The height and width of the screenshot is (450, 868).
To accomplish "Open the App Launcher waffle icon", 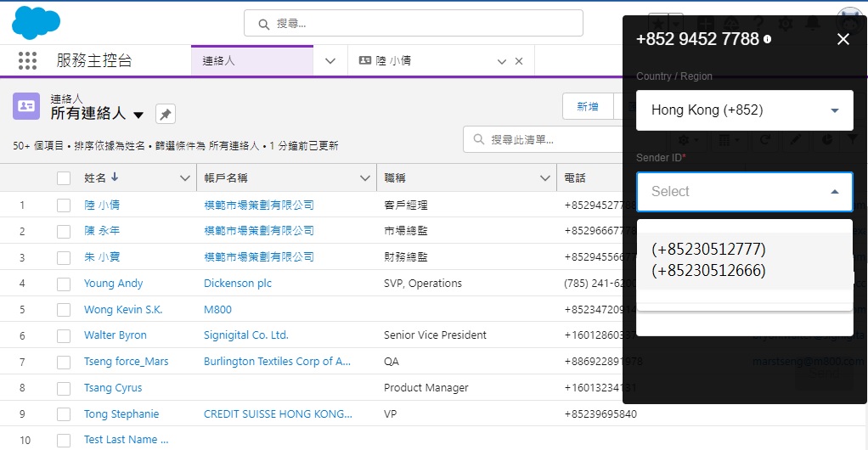I will (27, 60).
